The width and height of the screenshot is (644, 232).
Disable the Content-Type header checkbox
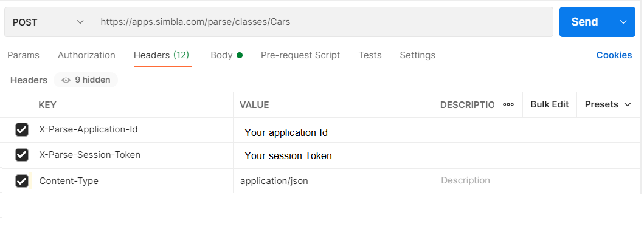[x=22, y=181]
